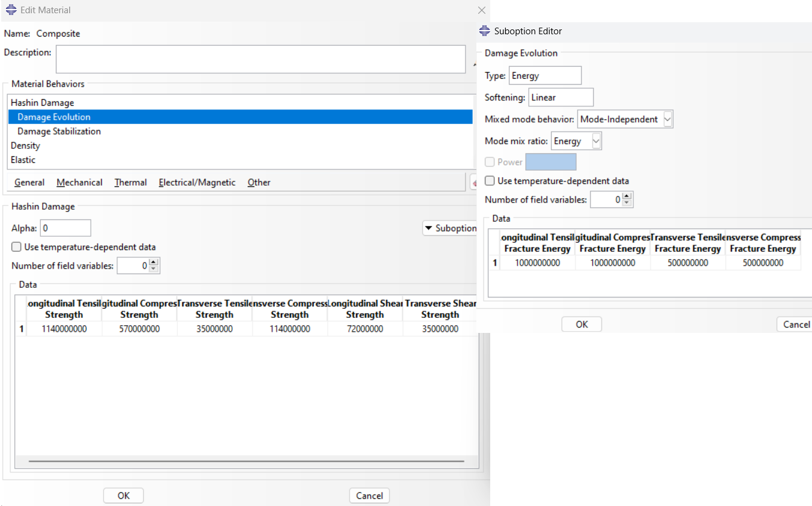812x506 pixels.
Task: Open the Mechanical menu
Action: 79,183
